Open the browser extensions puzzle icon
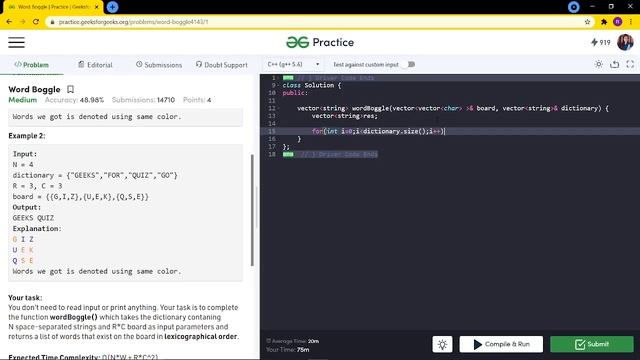This screenshot has width=640, height=360. 604,22
